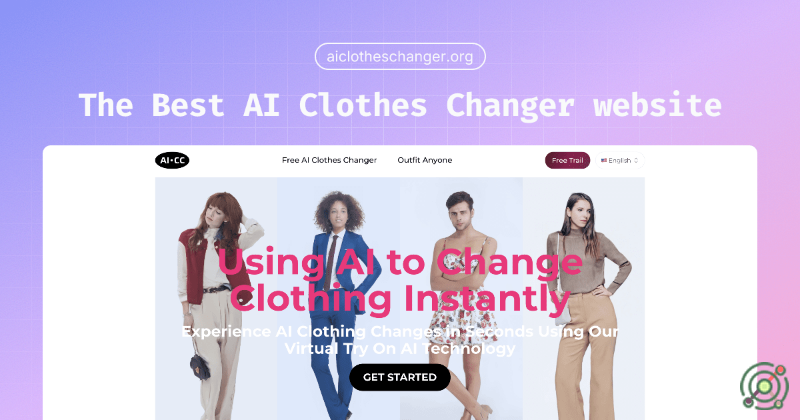Open the English language dropdown label
Screen dimensions: 800x420
click(x=619, y=160)
